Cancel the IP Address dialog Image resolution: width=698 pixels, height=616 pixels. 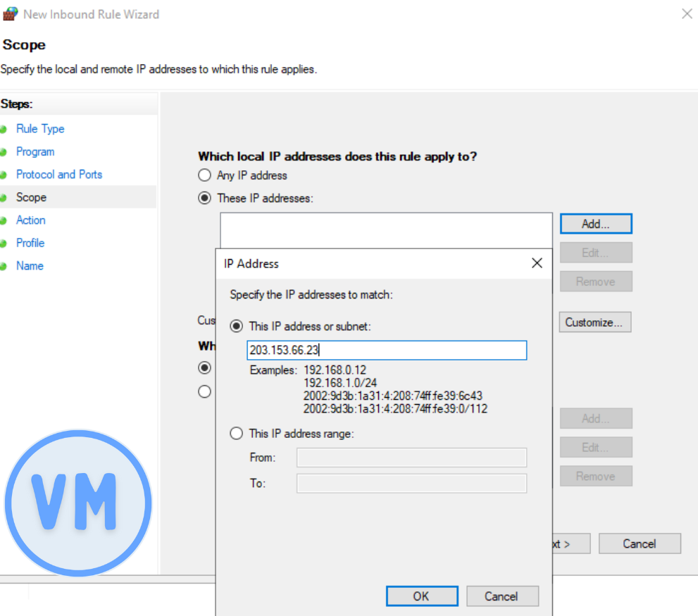pos(501,596)
